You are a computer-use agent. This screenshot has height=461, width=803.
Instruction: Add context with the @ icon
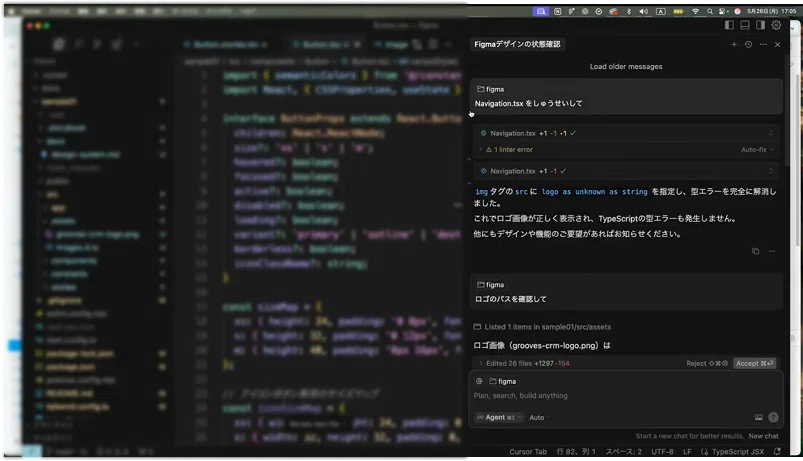click(x=480, y=381)
